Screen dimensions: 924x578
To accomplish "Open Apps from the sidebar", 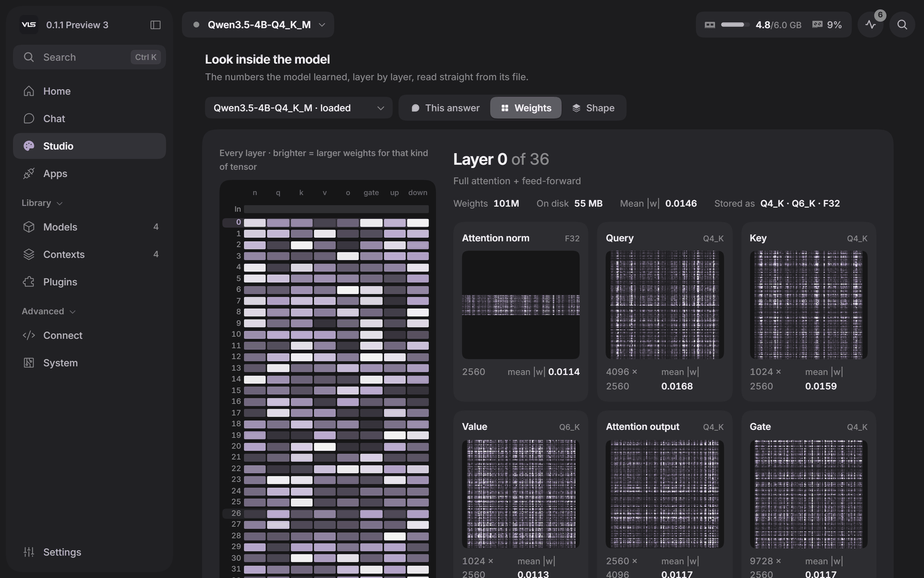I will tap(90, 173).
